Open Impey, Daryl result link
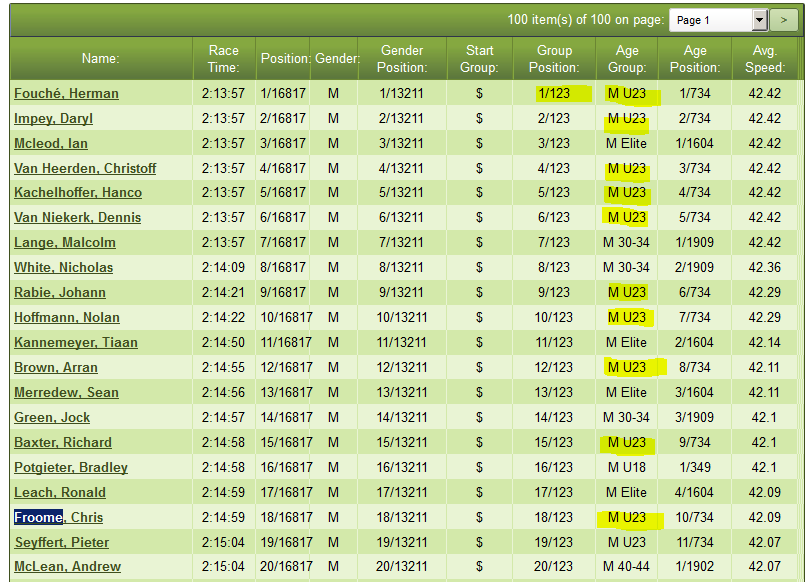811x582 pixels. point(53,118)
